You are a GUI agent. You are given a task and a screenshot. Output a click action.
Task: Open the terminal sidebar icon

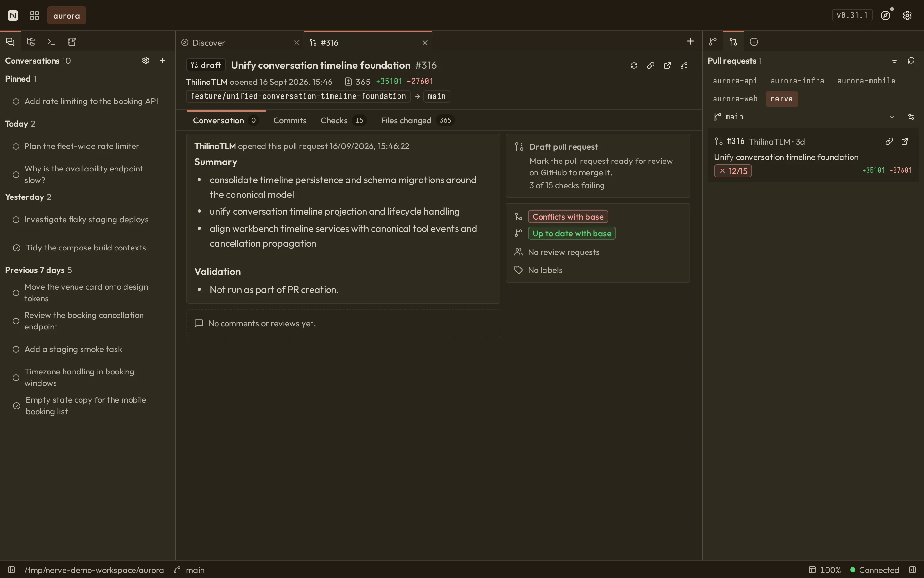click(51, 42)
